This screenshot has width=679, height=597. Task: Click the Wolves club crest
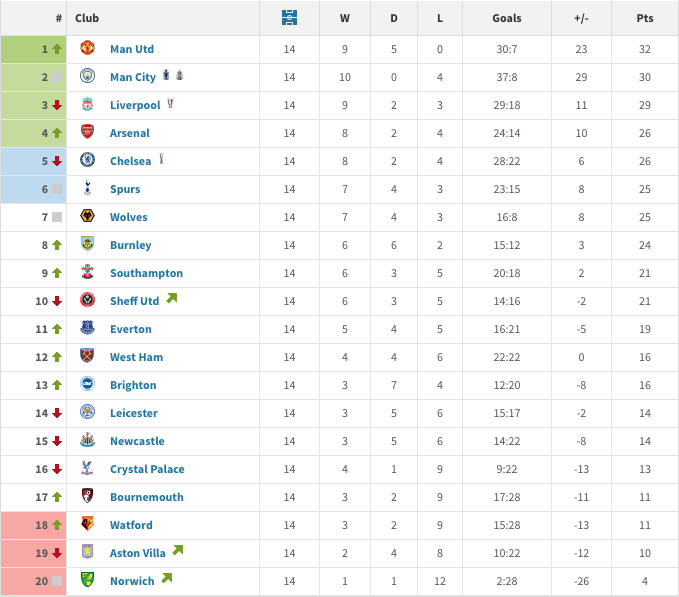pyautogui.click(x=87, y=216)
